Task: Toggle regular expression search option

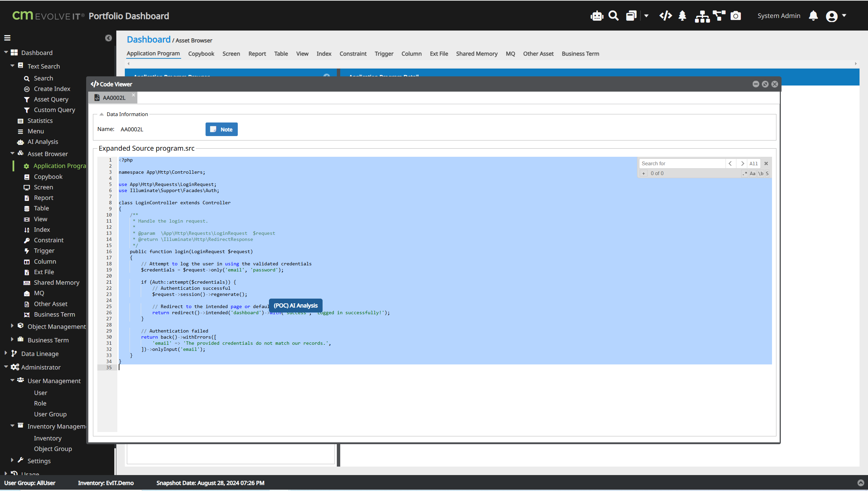Action: pyautogui.click(x=745, y=173)
